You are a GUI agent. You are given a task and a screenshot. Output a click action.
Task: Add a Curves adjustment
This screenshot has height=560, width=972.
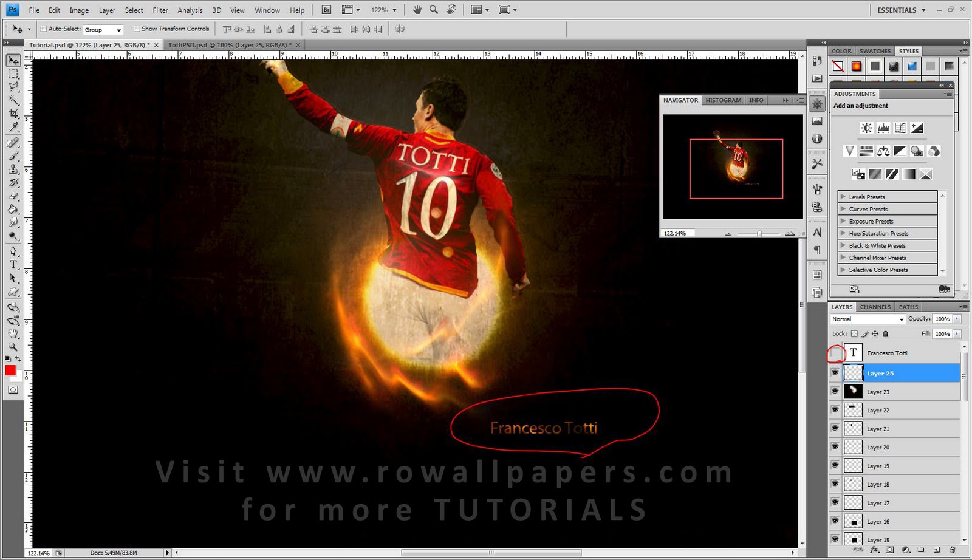(900, 128)
